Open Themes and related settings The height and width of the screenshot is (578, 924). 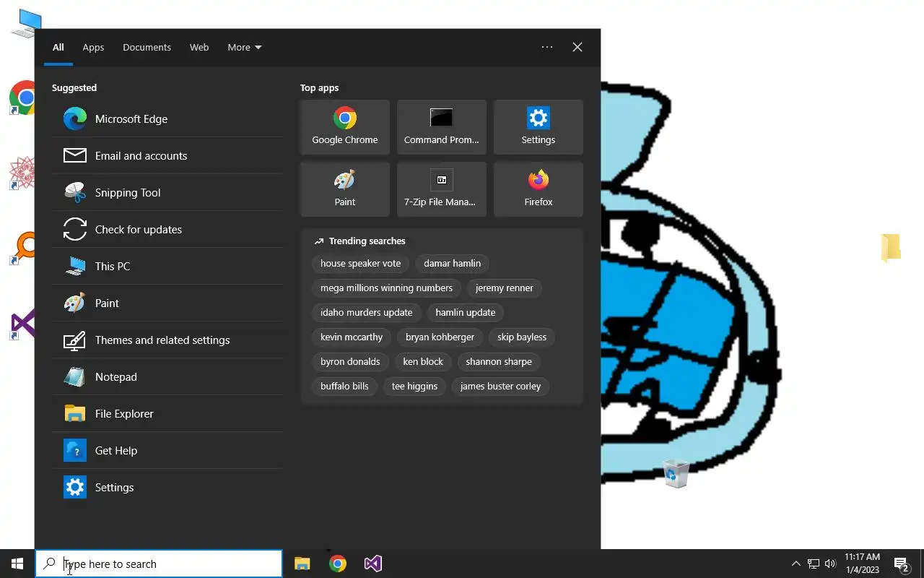tap(167, 340)
